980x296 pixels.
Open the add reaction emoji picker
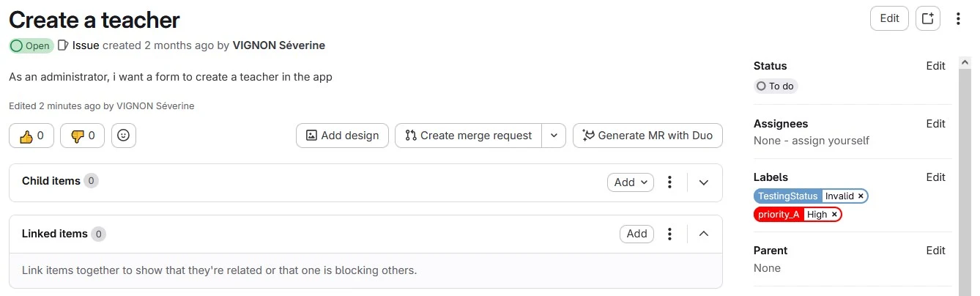[x=124, y=136]
